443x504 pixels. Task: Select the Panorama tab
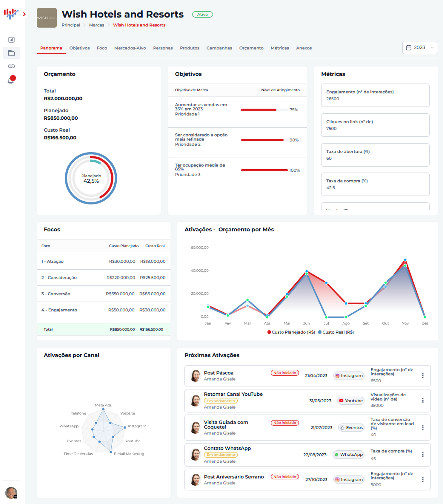(51, 48)
